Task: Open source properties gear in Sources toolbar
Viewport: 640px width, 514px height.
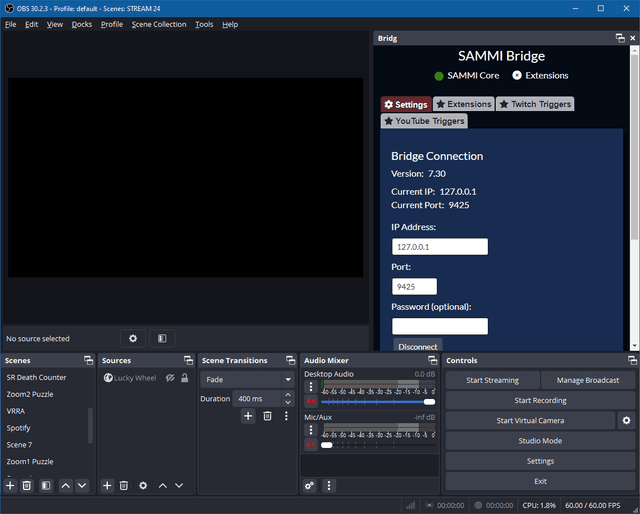Action: (x=143, y=485)
